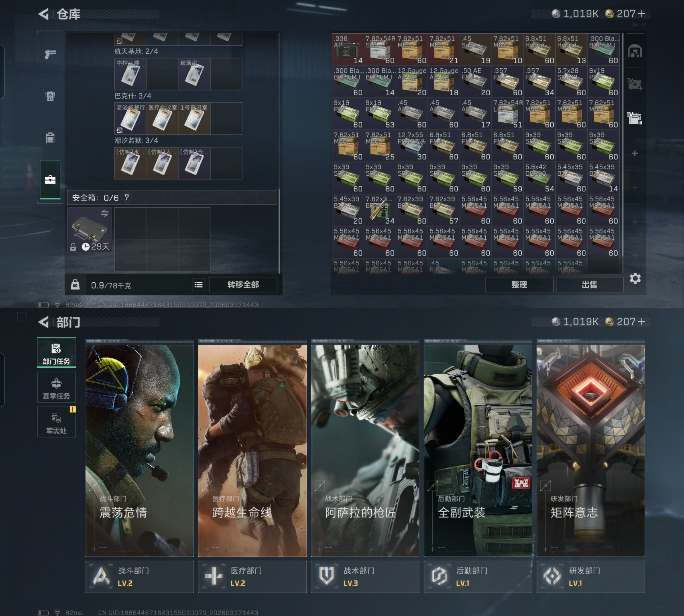This screenshot has height=616, width=684.
Task: Open warehouse settings gear icon
Action: pyautogui.click(x=635, y=279)
